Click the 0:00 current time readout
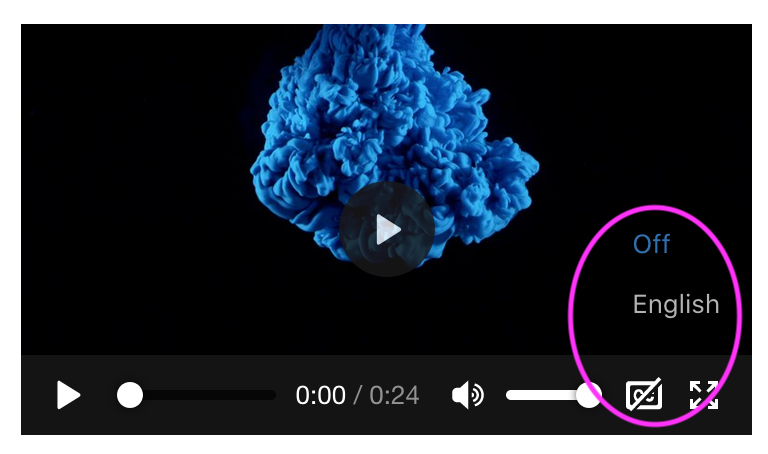 (320, 395)
